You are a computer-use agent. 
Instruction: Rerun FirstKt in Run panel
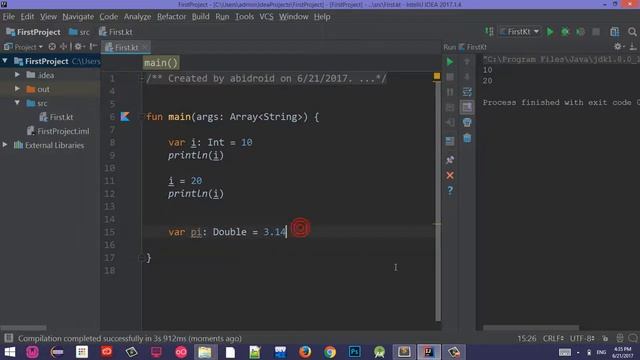click(450, 62)
